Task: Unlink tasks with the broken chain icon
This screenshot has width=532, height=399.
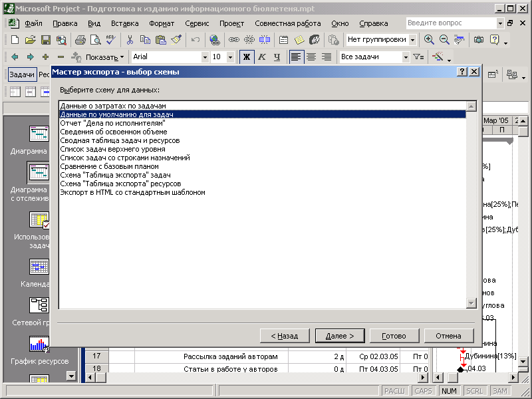Action: click(249, 40)
